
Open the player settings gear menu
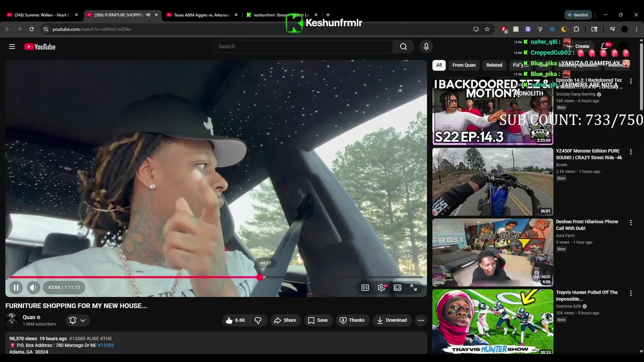(381, 288)
